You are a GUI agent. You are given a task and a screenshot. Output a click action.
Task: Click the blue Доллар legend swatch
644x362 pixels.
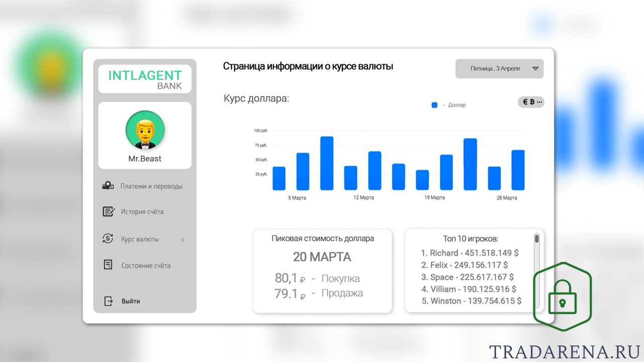click(x=434, y=105)
